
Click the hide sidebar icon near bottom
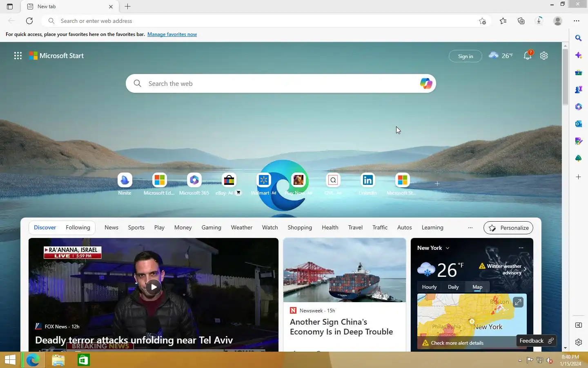coord(578,325)
